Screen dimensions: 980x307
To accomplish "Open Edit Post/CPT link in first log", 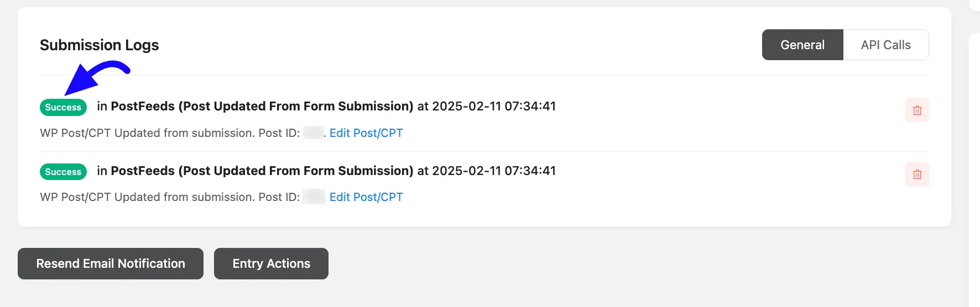I will pos(366,133).
